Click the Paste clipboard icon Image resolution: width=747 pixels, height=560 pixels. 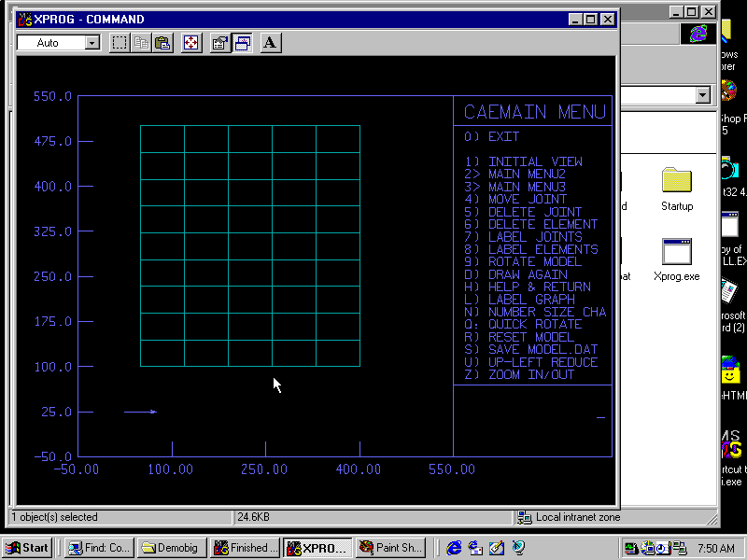[162, 43]
